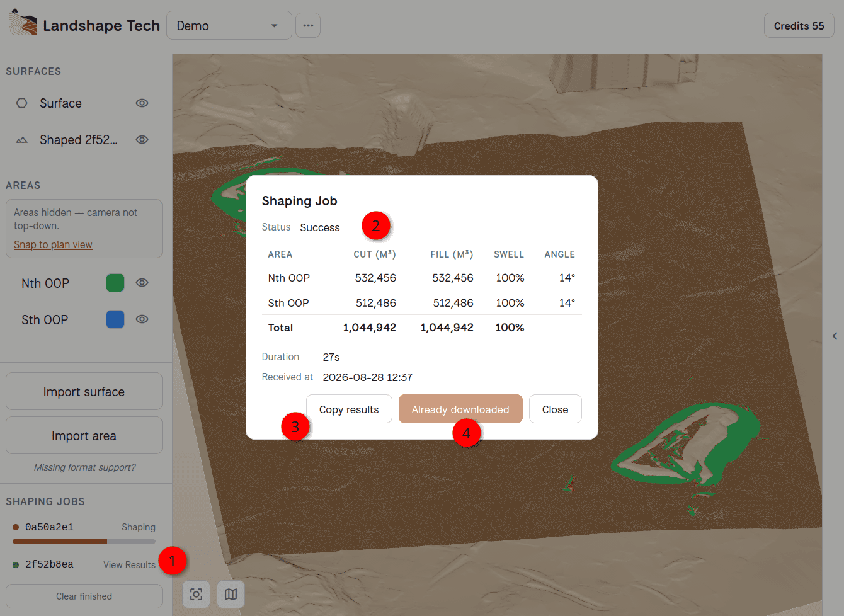Click the Sth OOP row in results table
Screen dimensions: 844x616
(x=421, y=303)
